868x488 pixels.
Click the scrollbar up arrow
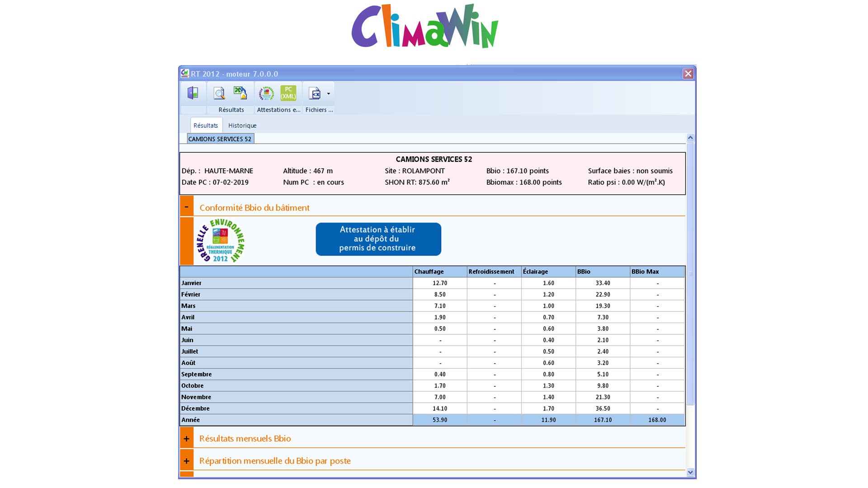click(x=690, y=137)
